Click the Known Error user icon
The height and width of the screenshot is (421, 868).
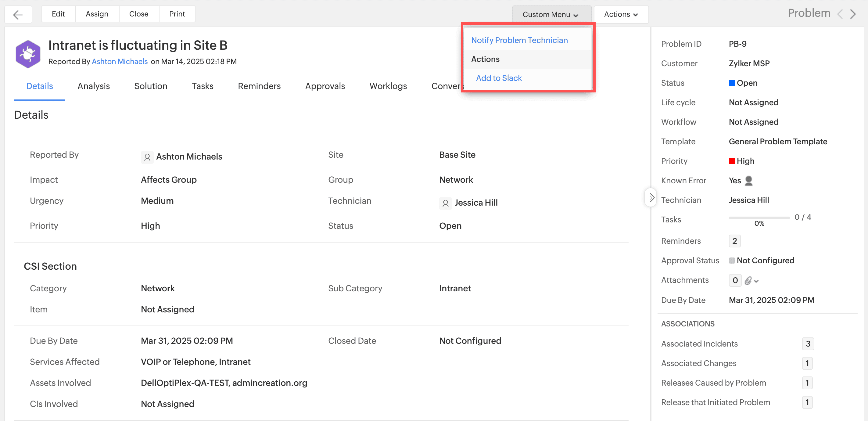click(x=748, y=181)
